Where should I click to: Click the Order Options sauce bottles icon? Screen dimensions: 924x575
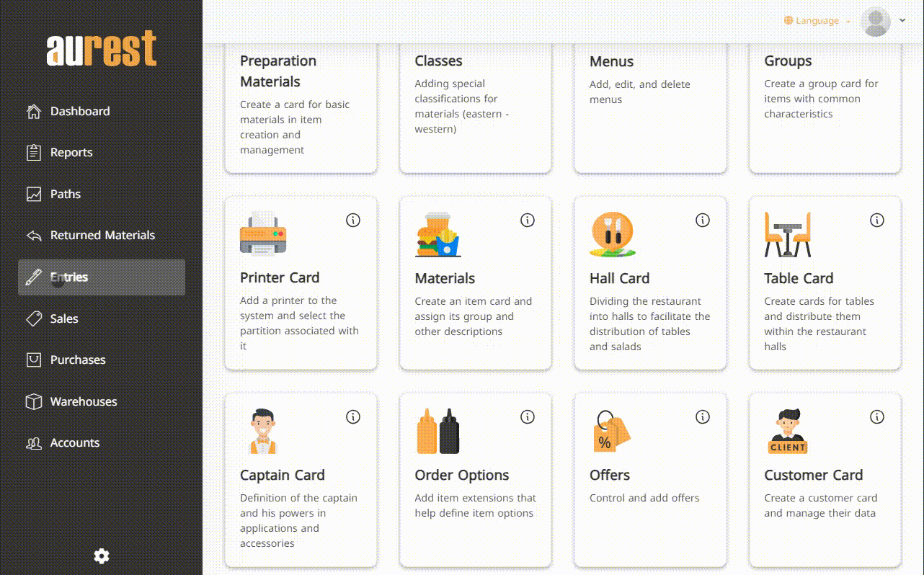pos(437,431)
